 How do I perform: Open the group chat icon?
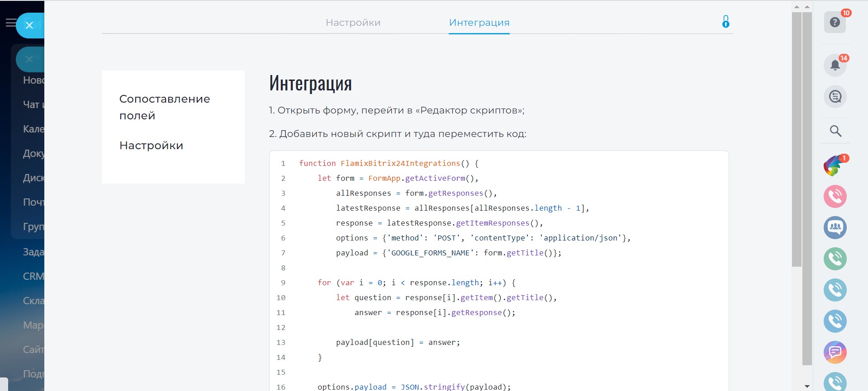click(x=835, y=227)
